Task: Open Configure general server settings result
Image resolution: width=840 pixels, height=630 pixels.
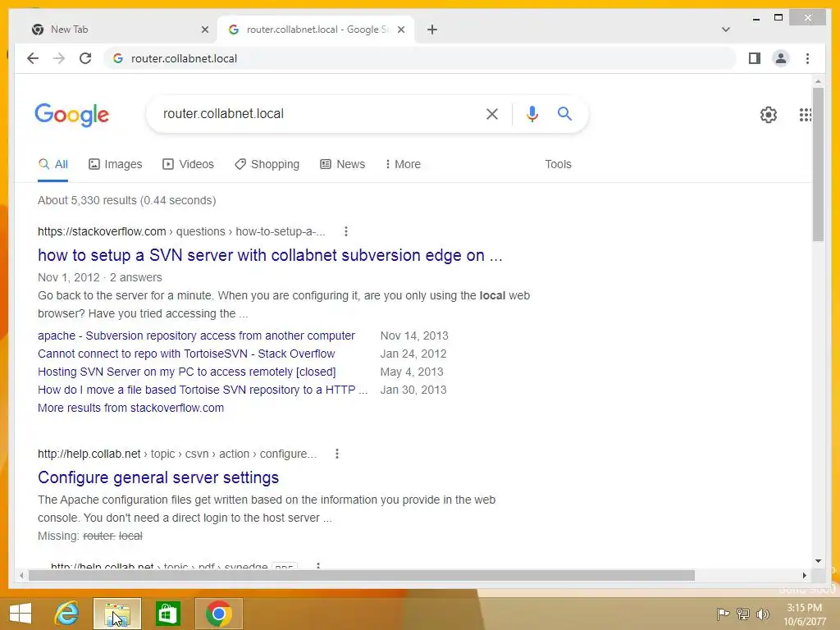Action: point(158,477)
